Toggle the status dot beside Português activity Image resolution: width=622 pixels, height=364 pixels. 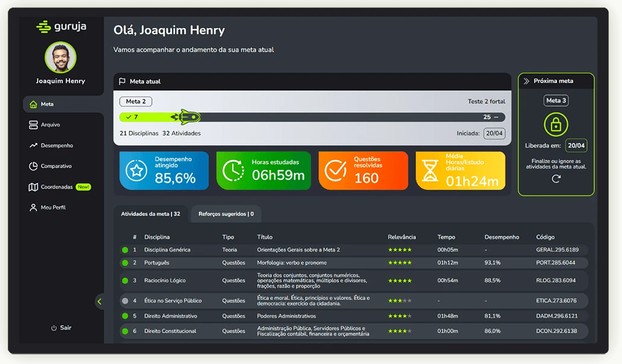125,263
